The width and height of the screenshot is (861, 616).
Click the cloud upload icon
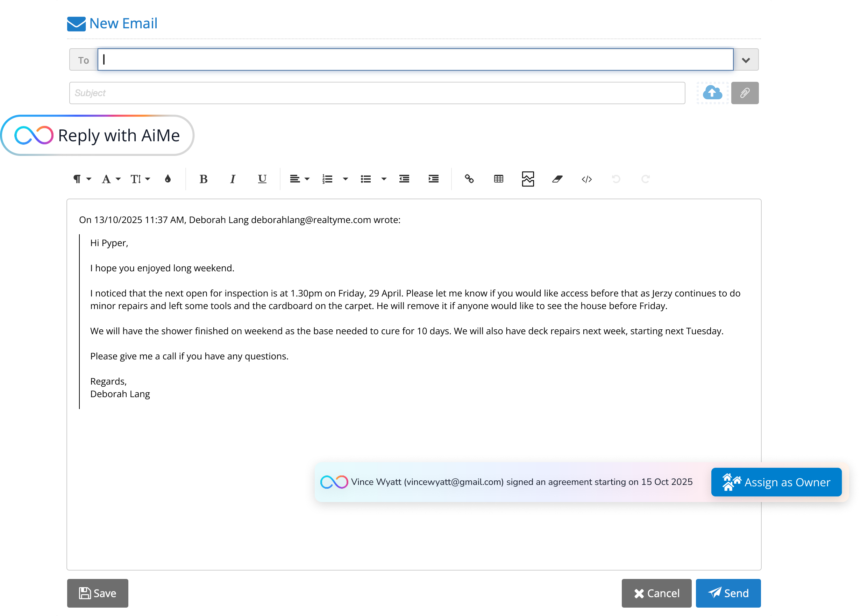coord(712,93)
